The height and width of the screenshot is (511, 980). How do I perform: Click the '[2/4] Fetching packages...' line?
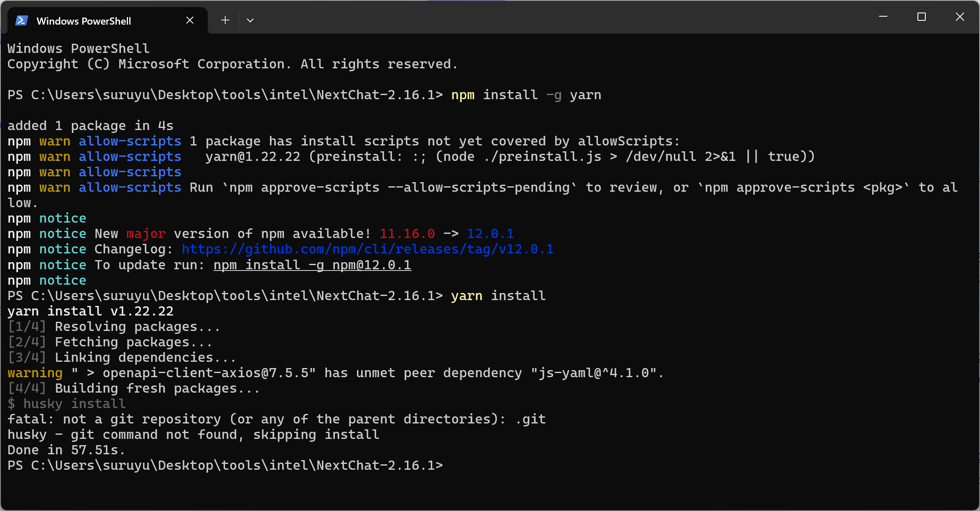[110, 342]
